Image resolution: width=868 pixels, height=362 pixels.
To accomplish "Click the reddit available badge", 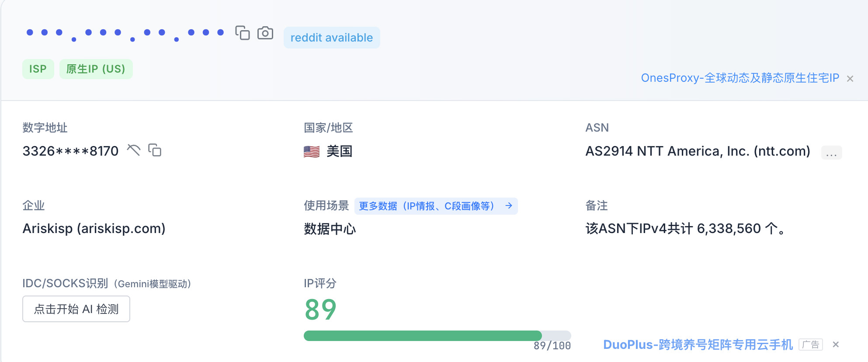I will (x=332, y=38).
